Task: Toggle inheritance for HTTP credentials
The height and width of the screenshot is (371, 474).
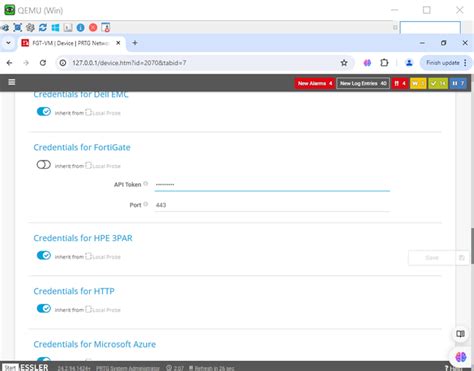Action: [x=44, y=308]
